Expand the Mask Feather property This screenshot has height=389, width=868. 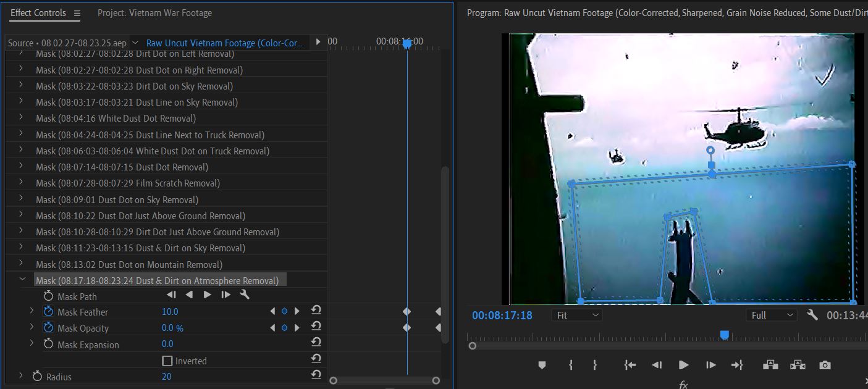(x=32, y=311)
